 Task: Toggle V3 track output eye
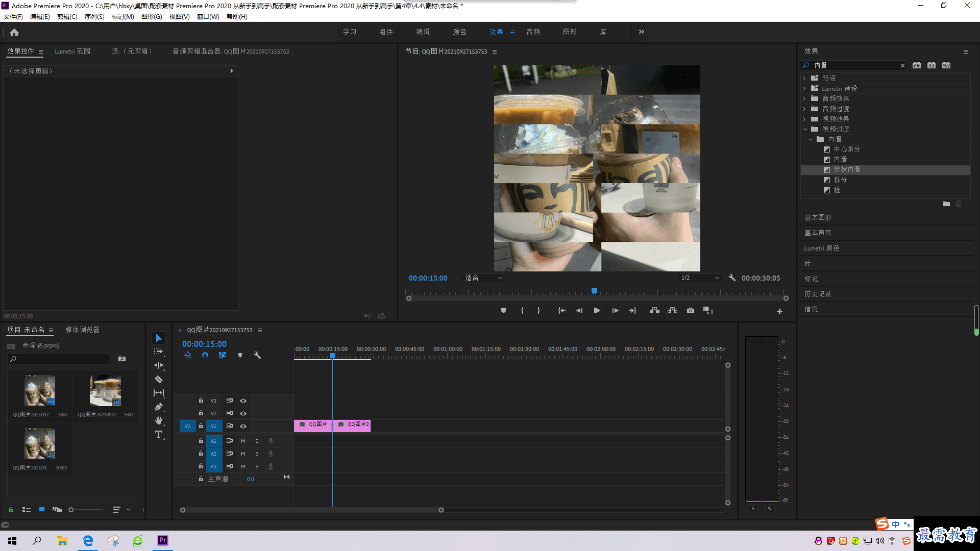pyautogui.click(x=243, y=400)
